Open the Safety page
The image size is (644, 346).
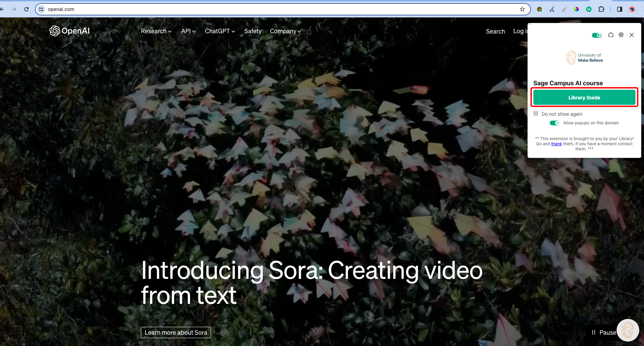(x=253, y=31)
